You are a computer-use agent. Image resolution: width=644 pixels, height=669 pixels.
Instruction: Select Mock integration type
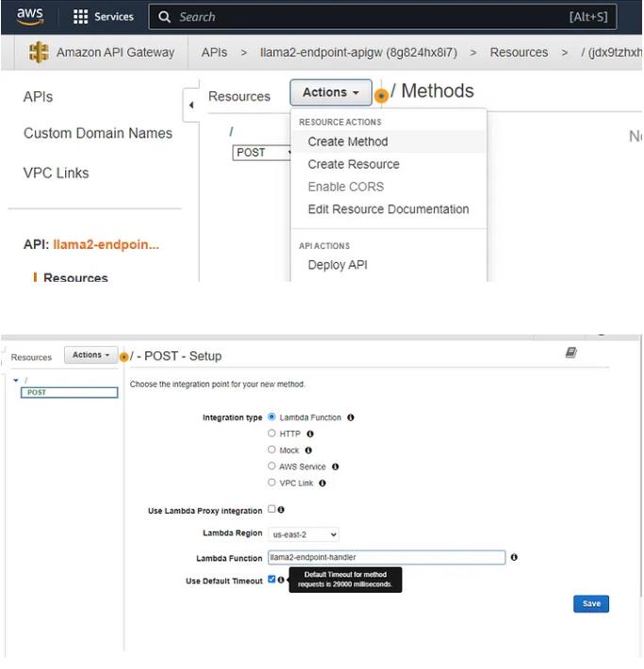(x=272, y=449)
